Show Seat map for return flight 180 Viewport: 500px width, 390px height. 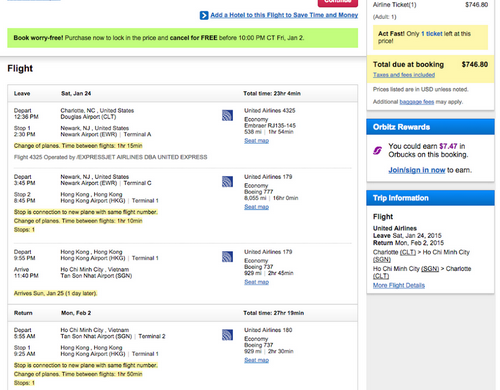click(256, 360)
